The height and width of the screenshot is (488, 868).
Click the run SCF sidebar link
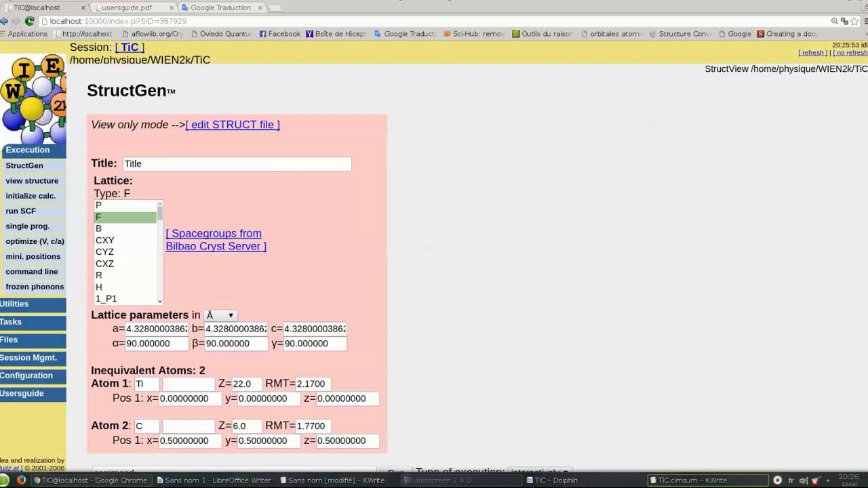pyautogui.click(x=20, y=211)
